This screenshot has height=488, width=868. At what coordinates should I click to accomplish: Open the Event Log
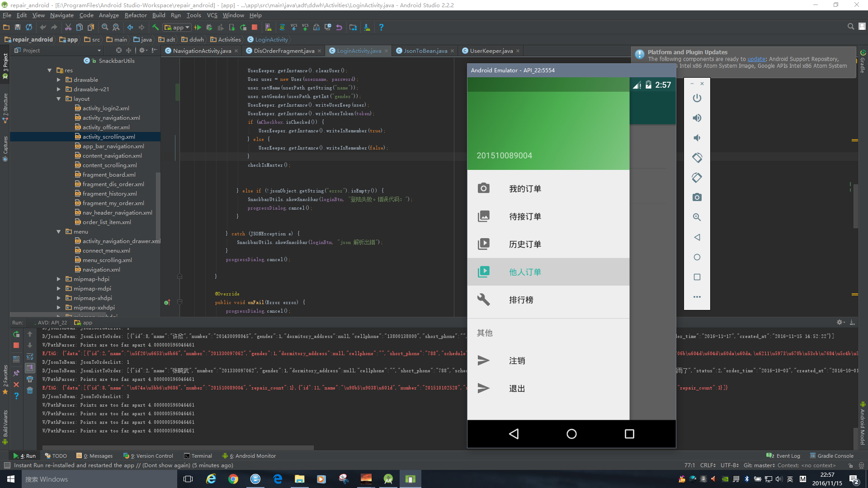point(783,456)
